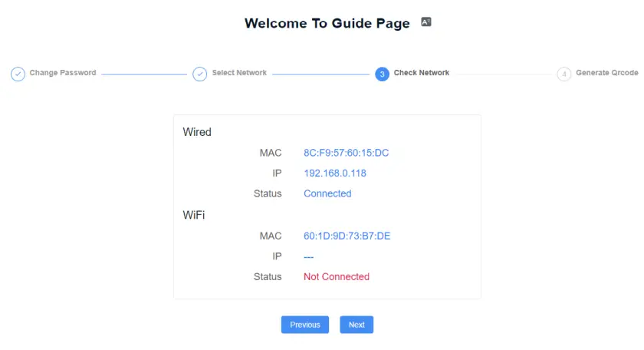
Task: Click the language translate icon beside the title
Action: [x=426, y=21]
